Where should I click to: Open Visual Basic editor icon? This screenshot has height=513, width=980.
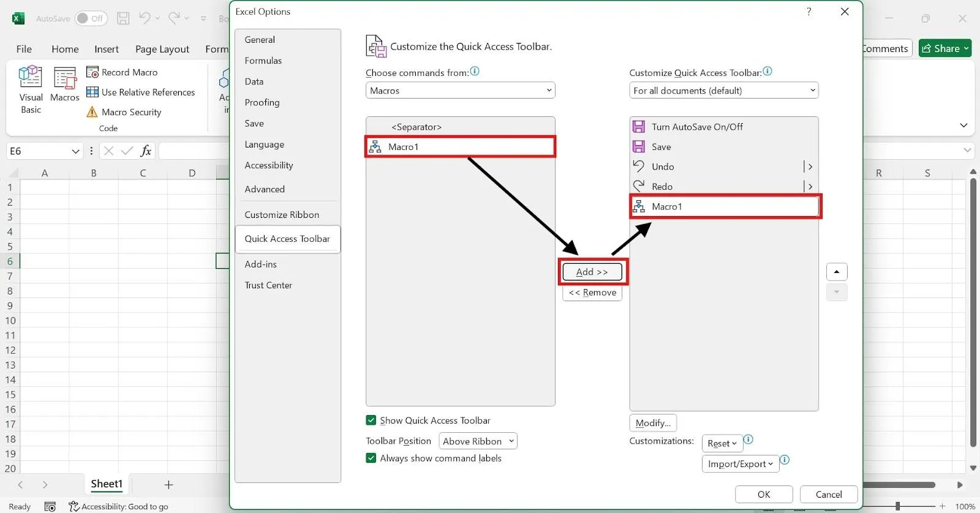pos(30,77)
